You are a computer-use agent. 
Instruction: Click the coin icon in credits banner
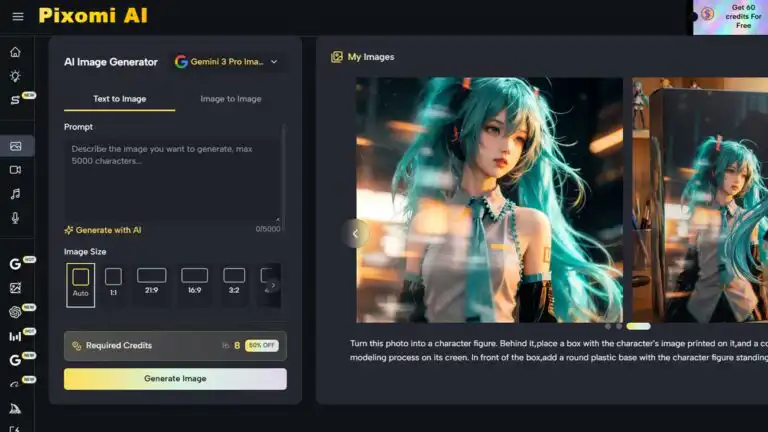pyautogui.click(x=707, y=14)
